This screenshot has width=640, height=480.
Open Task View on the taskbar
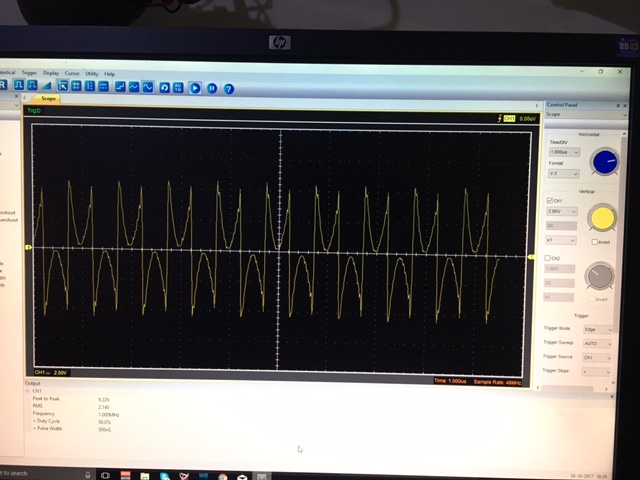(x=105, y=475)
